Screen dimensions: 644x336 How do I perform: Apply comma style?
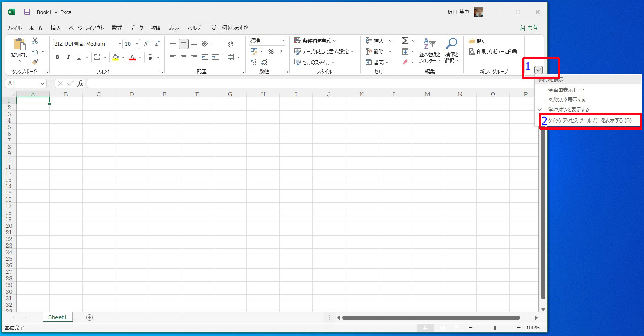pyautogui.click(x=281, y=51)
